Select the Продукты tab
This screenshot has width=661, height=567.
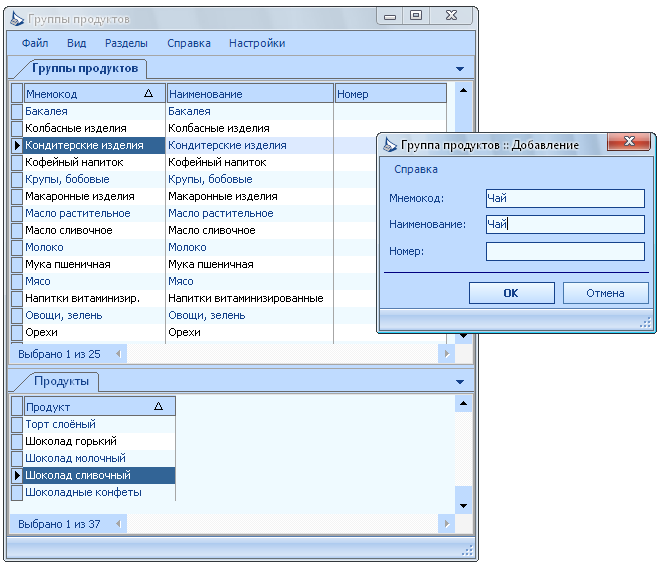(62, 381)
